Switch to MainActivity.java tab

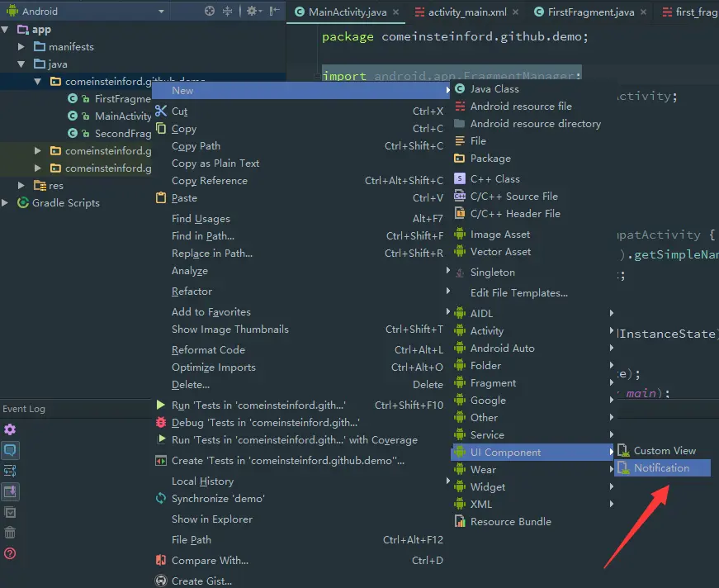point(347,12)
